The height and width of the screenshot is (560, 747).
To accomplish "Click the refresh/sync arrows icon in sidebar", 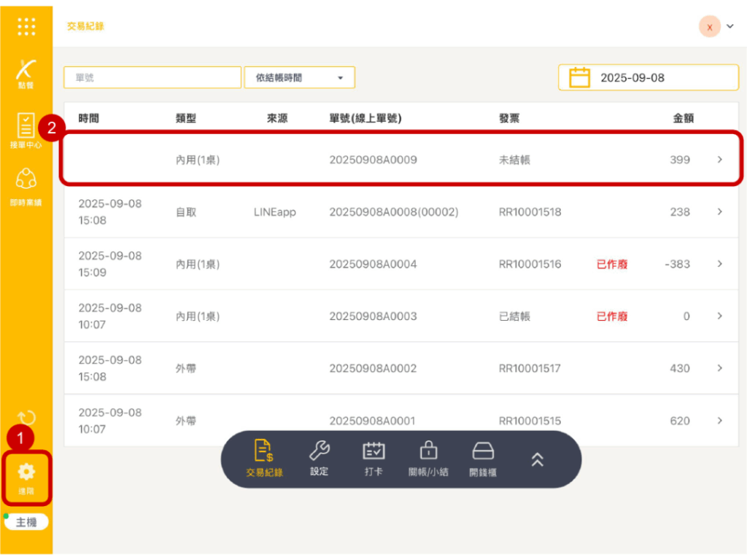I will pyautogui.click(x=26, y=418).
